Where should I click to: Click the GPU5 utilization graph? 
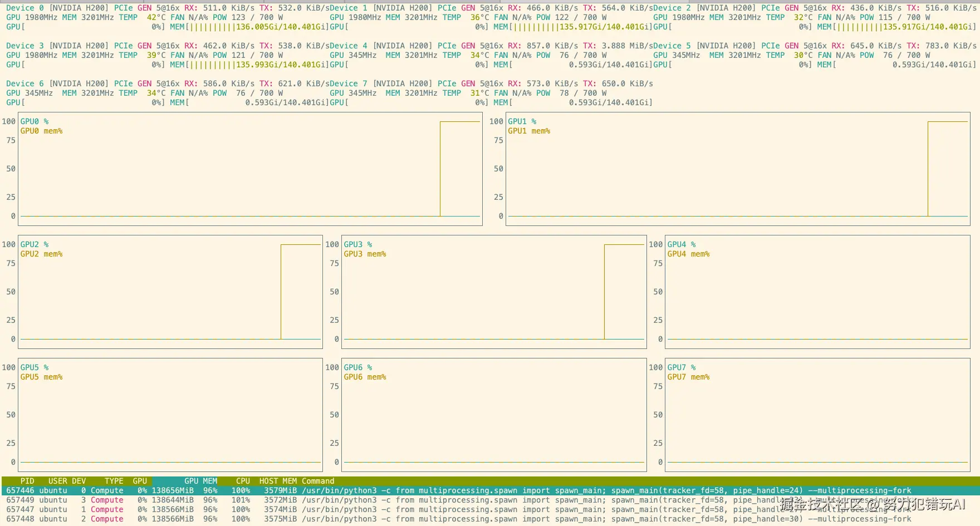[170, 415]
